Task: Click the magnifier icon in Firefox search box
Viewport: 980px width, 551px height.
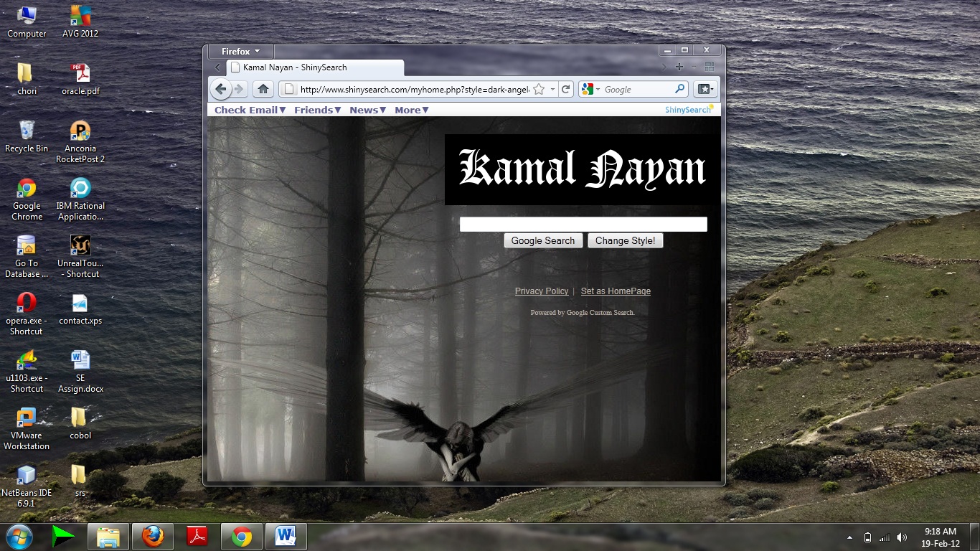Action: coord(680,89)
